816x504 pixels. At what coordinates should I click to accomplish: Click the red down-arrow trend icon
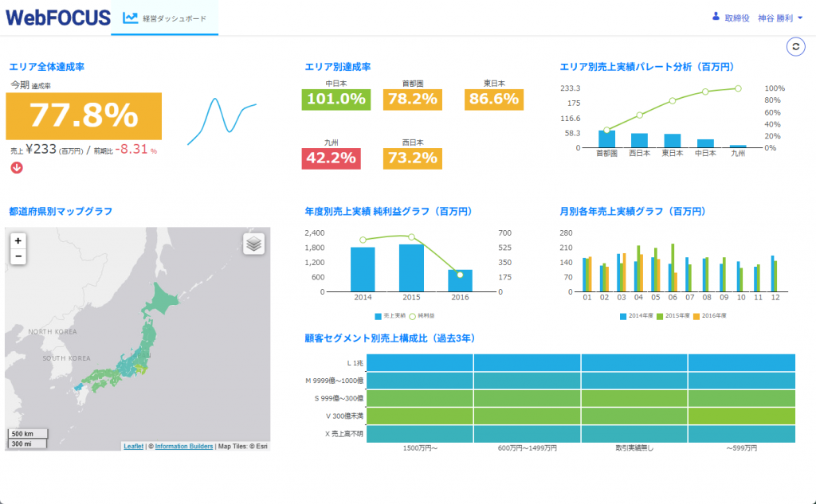[16, 167]
